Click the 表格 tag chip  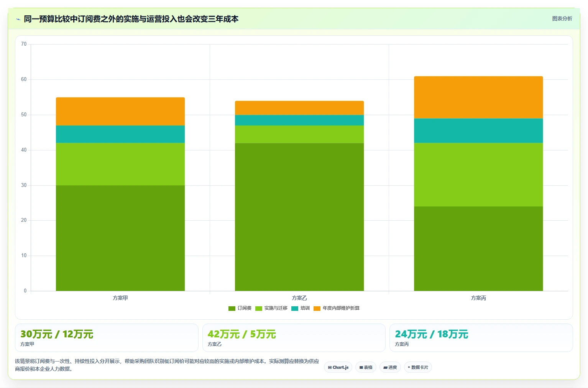point(366,367)
